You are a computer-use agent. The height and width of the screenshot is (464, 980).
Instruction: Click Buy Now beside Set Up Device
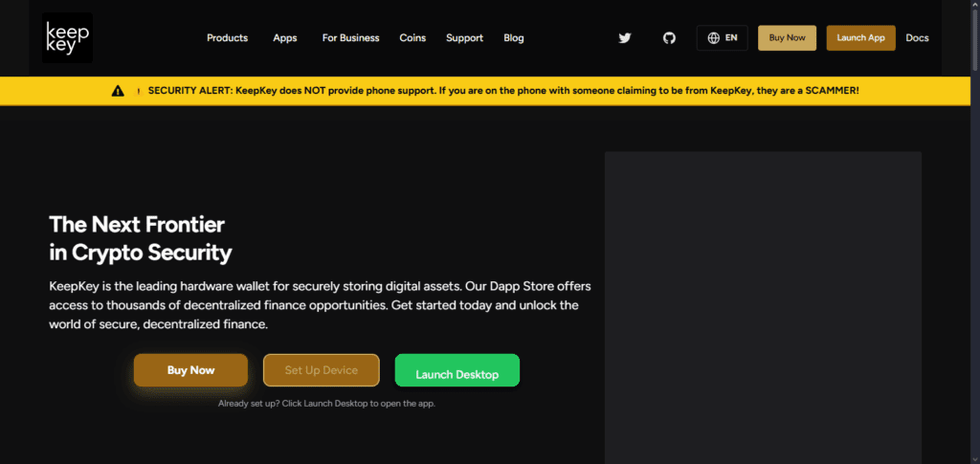point(190,370)
